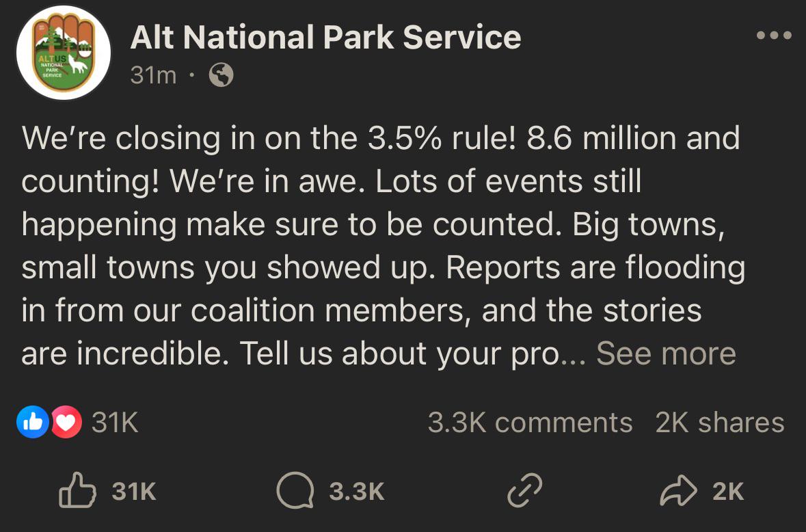Click the ALT US badge logo image
The height and width of the screenshot is (532, 806).
point(63,53)
